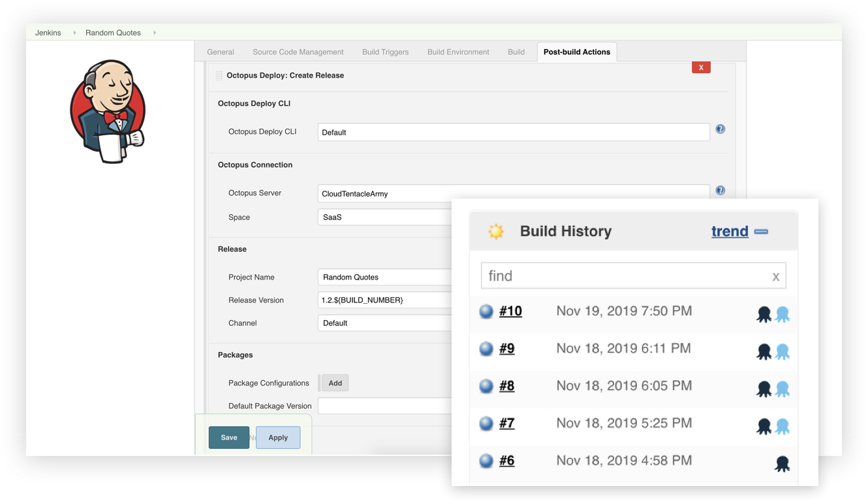868x503 pixels.
Task: Click the 'Nov 18, 2019 6:11 PM' timestamp
Action: [x=623, y=348]
